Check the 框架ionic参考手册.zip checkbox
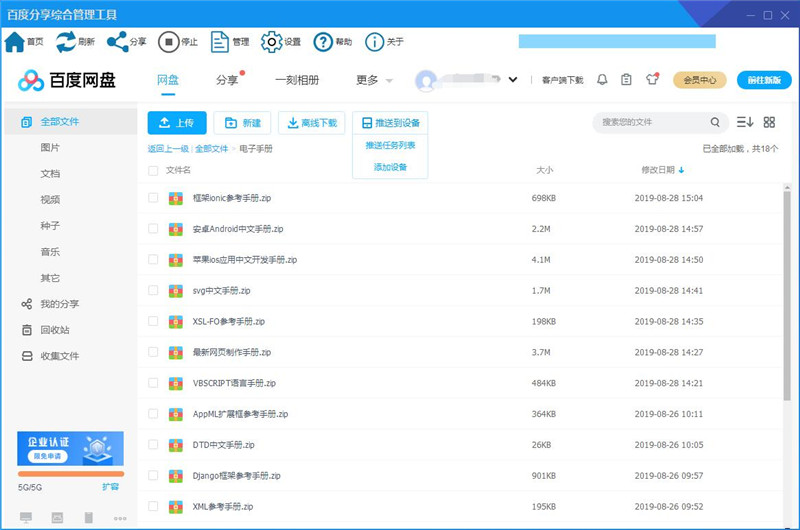800x530 pixels. click(153, 198)
